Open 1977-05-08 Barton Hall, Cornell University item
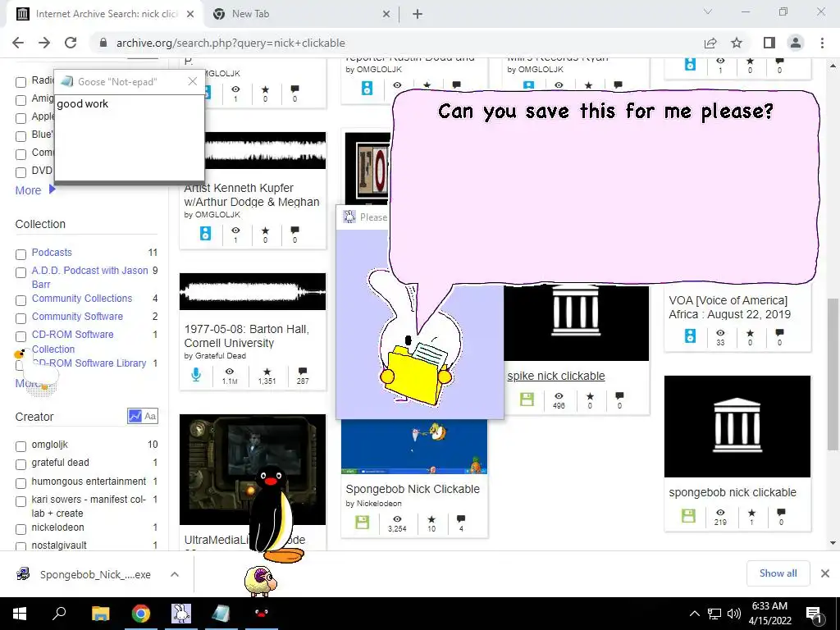 click(x=246, y=336)
